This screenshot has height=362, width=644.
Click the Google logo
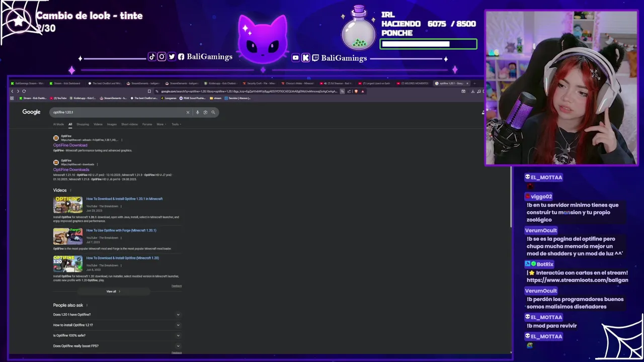(31, 112)
